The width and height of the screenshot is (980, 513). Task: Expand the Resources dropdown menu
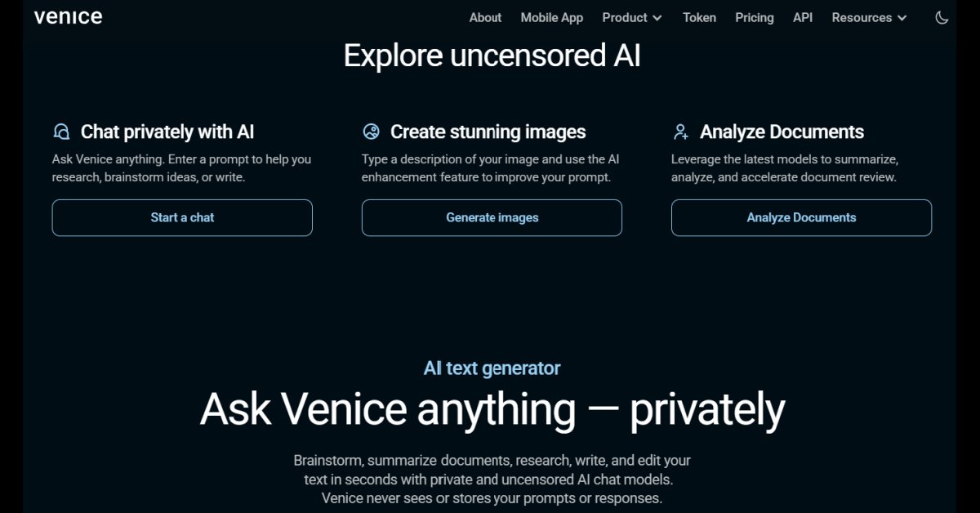point(868,17)
